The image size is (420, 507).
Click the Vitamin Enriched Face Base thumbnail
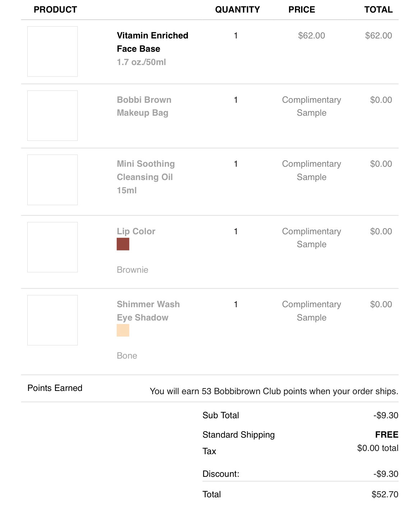[52, 51]
